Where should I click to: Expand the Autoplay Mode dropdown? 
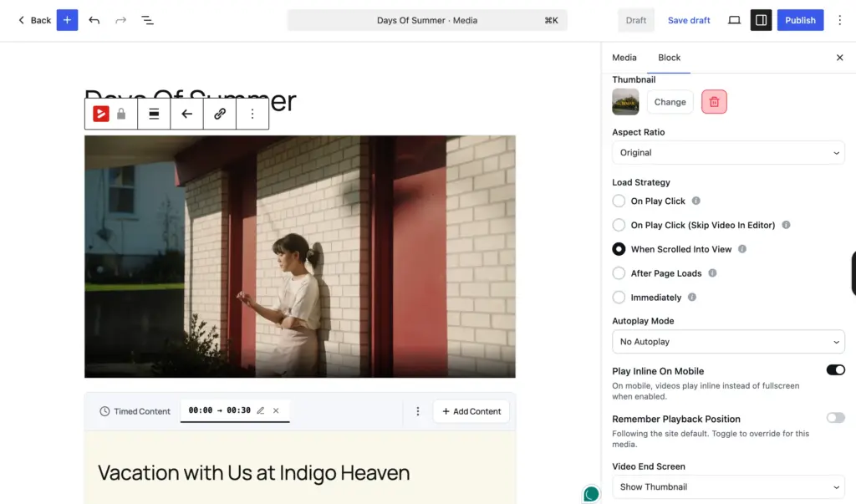coord(728,342)
